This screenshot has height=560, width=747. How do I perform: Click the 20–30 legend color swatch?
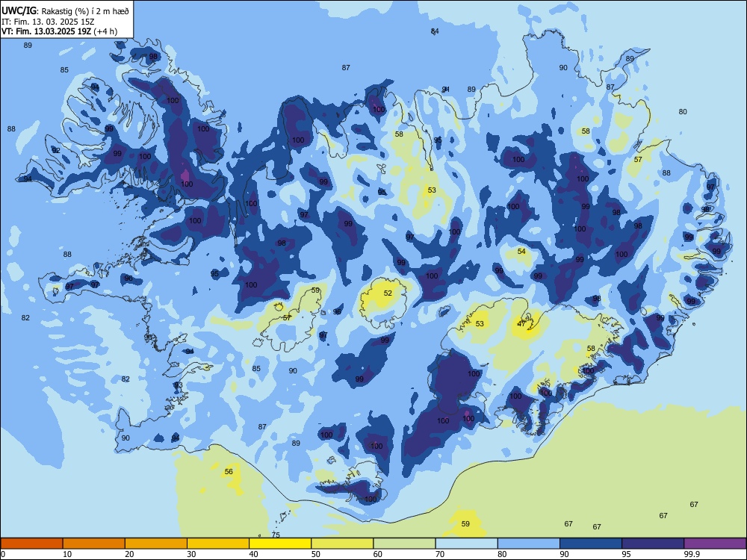coord(156,544)
